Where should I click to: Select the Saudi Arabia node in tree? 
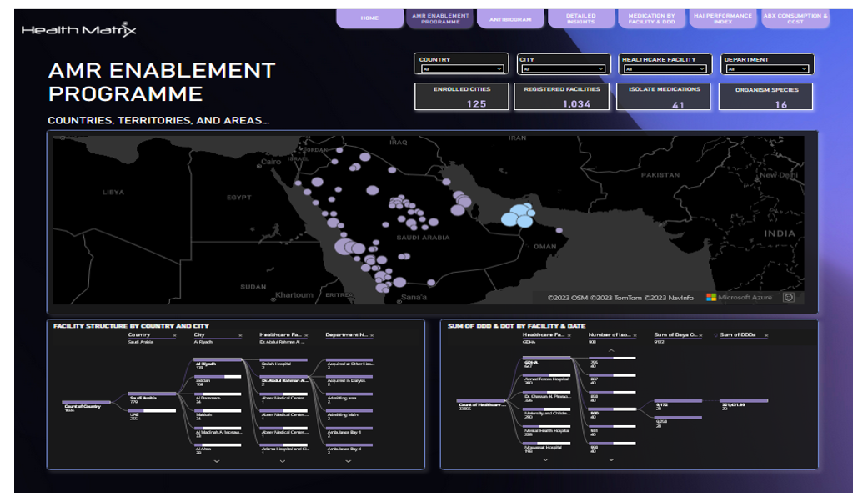tap(144, 399)
